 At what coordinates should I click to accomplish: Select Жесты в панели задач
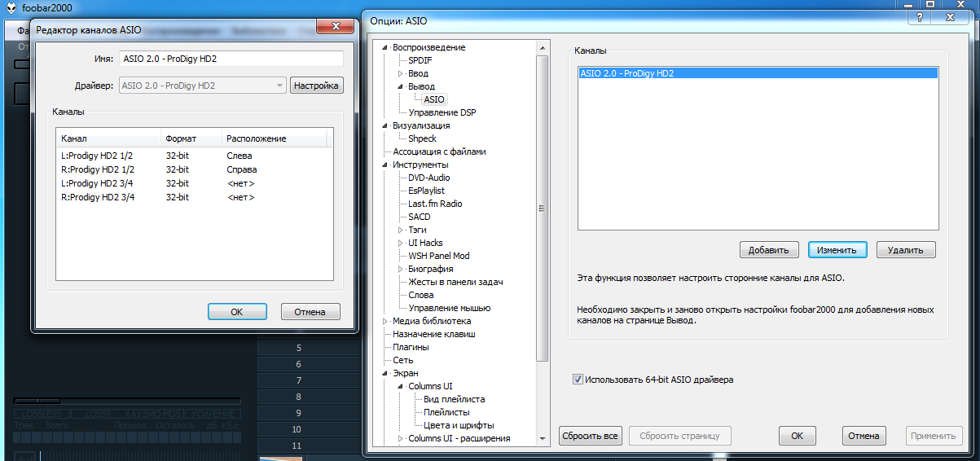[455, 282]
